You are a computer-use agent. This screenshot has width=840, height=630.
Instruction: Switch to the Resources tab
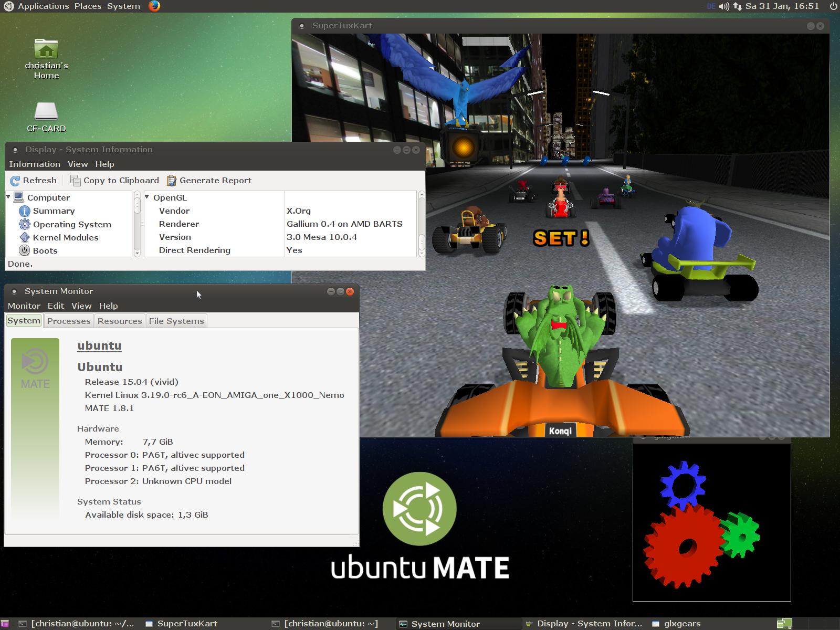pyautogui.click(x=120, y=321)
